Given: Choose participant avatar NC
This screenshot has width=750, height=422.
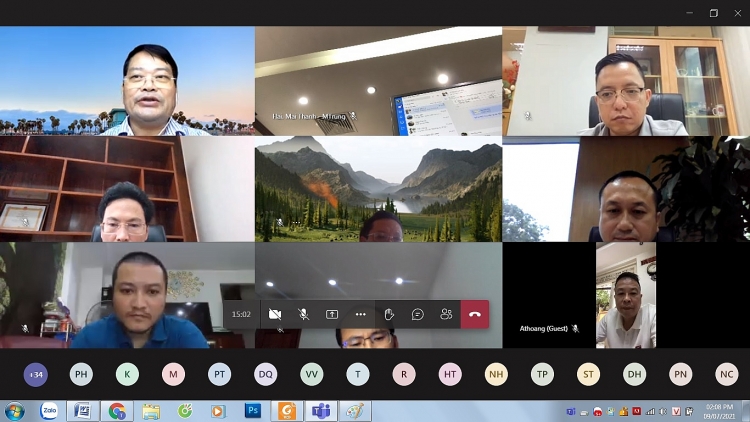Looking at the screenshot, I should (x=727, y=375).
